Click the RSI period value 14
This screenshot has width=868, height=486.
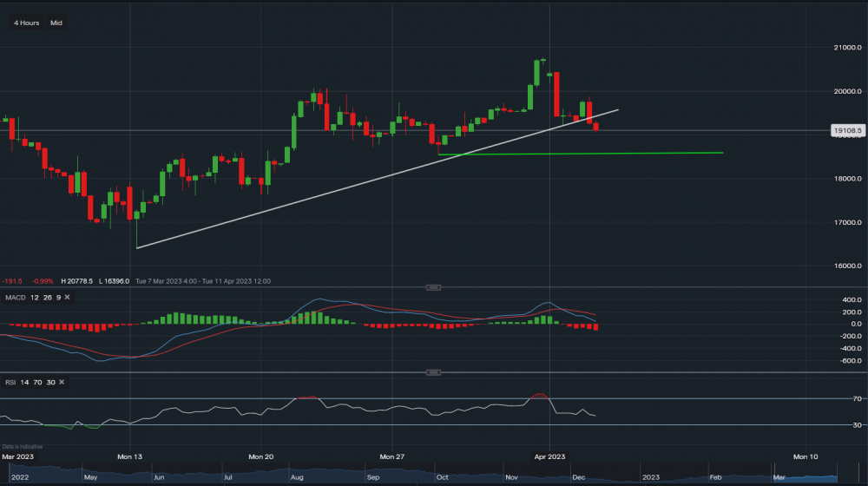[x=25, y=382]
